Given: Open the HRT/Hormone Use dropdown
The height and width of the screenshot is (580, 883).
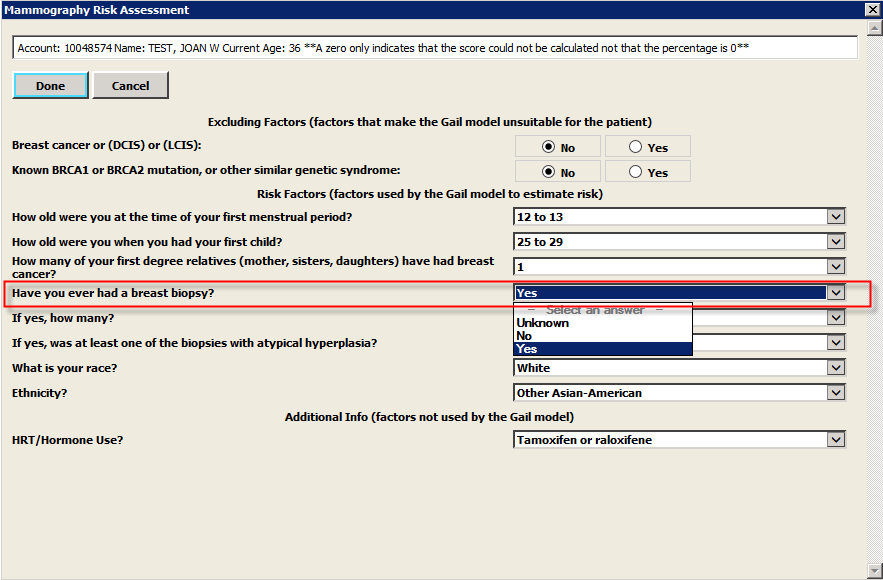Looking at the screenshot, I should tap(836, 440).
